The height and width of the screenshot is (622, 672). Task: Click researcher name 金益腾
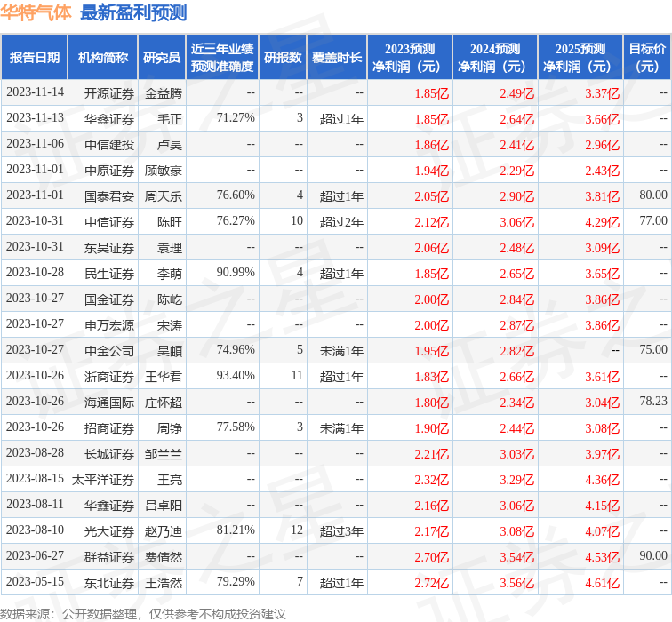(x=164, y=93)
